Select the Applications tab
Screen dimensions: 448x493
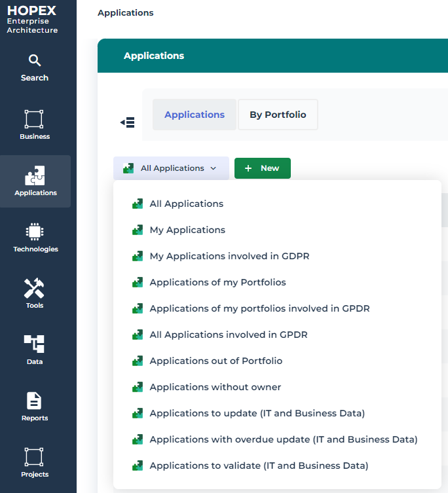pos(195,115)
